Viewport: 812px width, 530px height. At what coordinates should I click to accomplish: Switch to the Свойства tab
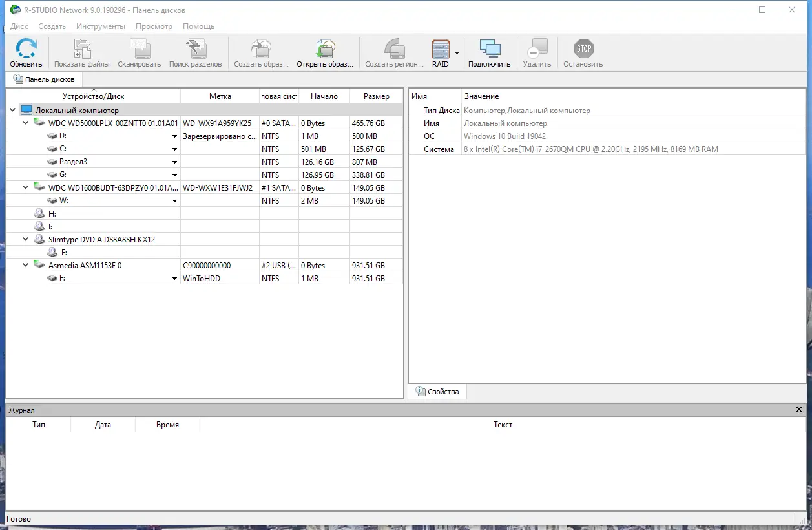coord(437,391)
